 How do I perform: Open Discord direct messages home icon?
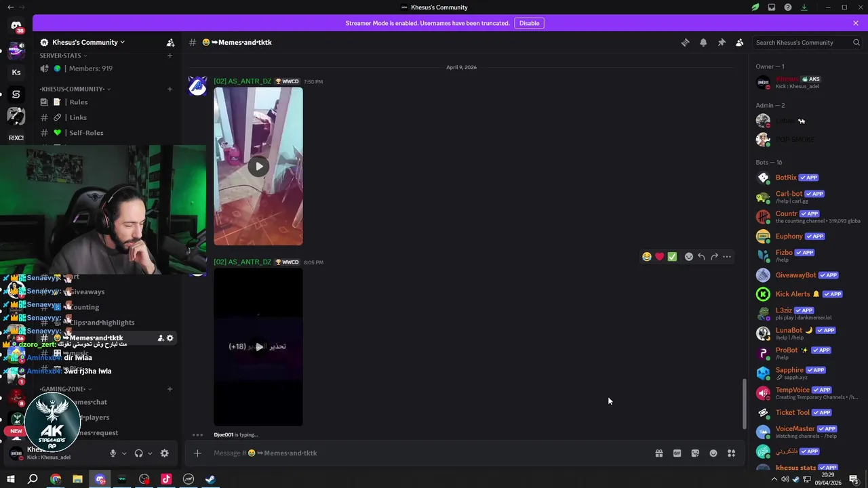(x=16, y=26)
